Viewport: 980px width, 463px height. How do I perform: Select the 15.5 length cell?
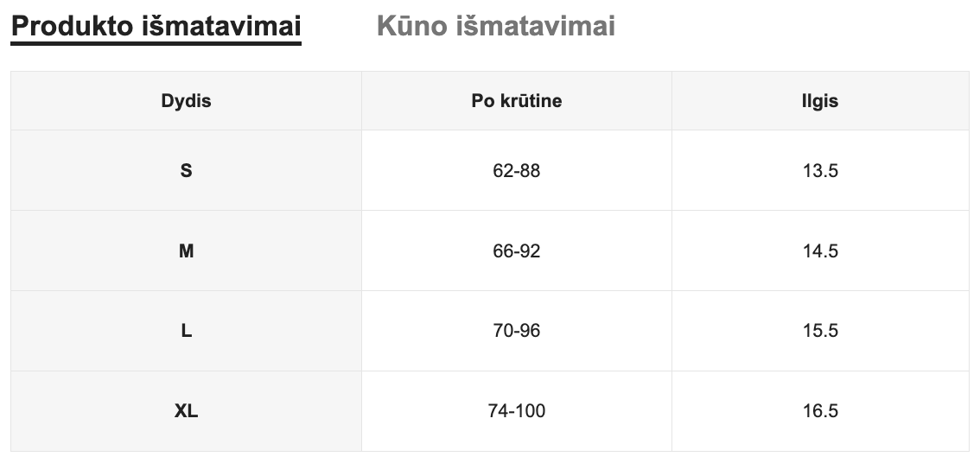(819, 331)
